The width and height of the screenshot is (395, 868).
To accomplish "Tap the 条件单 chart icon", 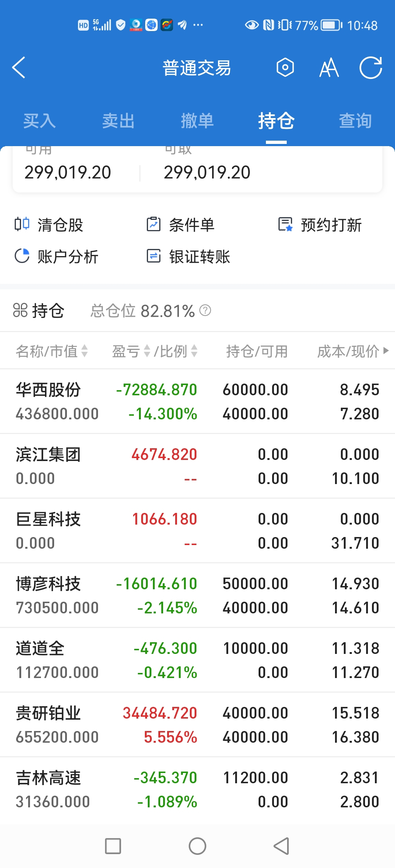I will (x=154, y=224).
